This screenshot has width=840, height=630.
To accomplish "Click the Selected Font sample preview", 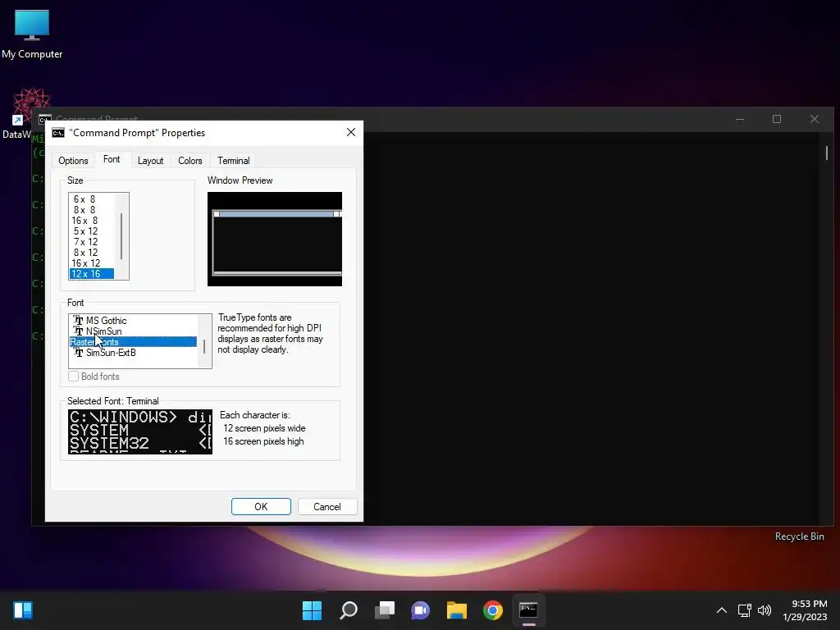I will (139, 431).
